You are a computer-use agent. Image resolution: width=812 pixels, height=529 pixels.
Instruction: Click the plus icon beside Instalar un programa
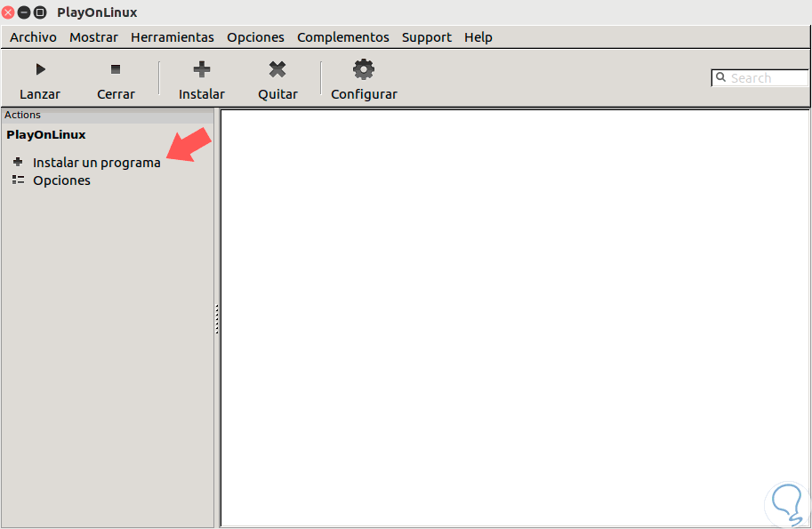tap(18, 162)
